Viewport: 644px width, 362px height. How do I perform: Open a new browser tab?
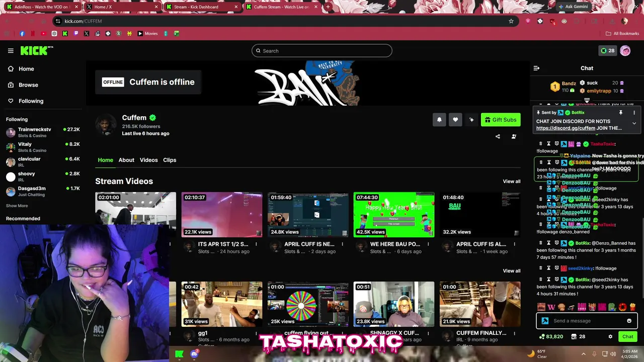click(x=328, y=7)
